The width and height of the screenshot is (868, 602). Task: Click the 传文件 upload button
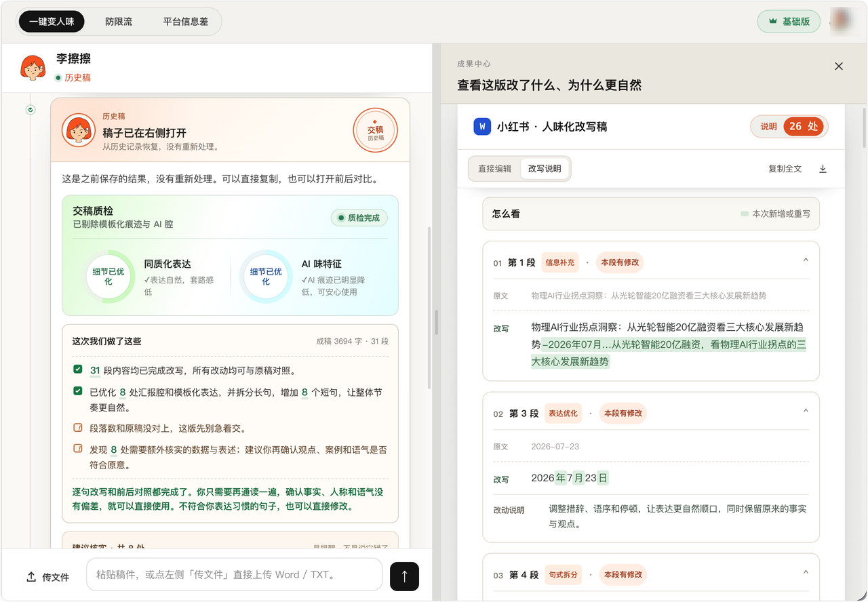coord(47,577)
